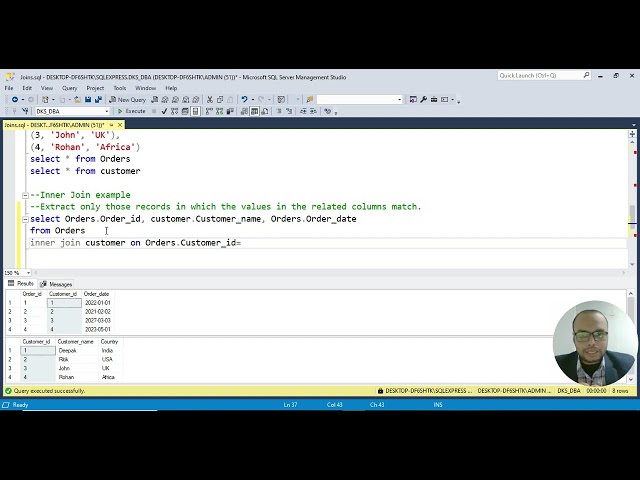Click the New Query button
The image size is (640, 480).
tap(128, 100)
